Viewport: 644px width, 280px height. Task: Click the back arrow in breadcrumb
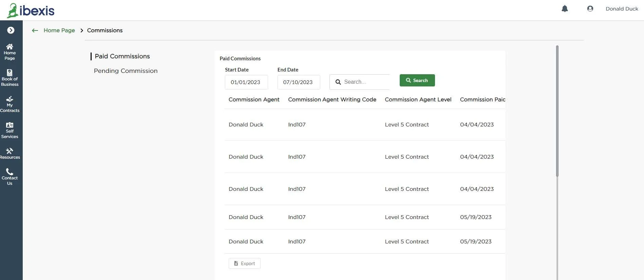(x=35, y=31)
